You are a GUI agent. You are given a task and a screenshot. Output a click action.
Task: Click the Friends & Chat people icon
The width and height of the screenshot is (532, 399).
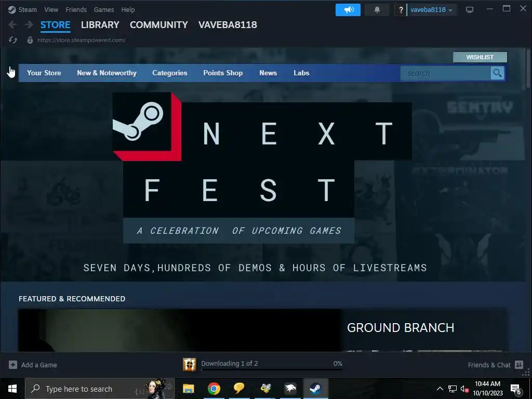[x=519, y=365]
